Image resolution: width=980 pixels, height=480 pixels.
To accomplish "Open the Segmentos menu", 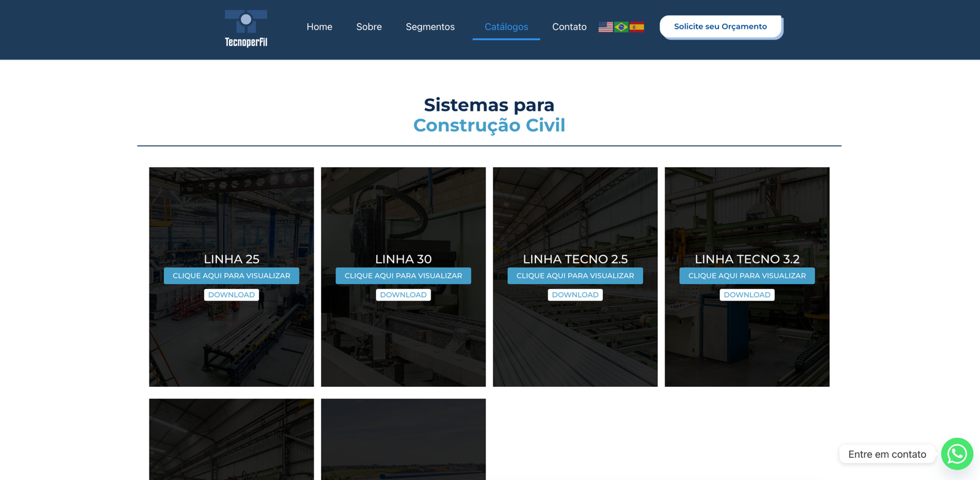I will pyautogui.click(x=430, y=27).
